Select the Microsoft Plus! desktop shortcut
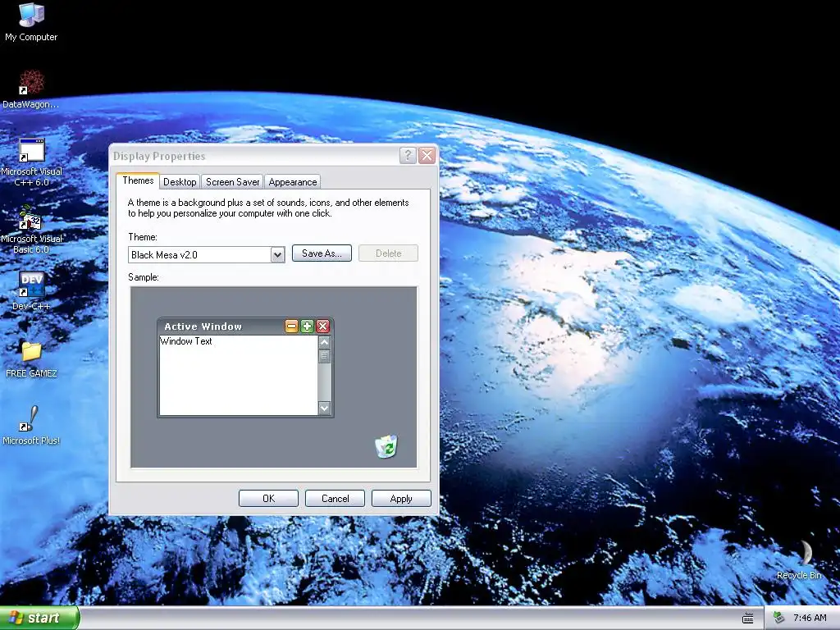The image size is (840, 630). [31, 426]
